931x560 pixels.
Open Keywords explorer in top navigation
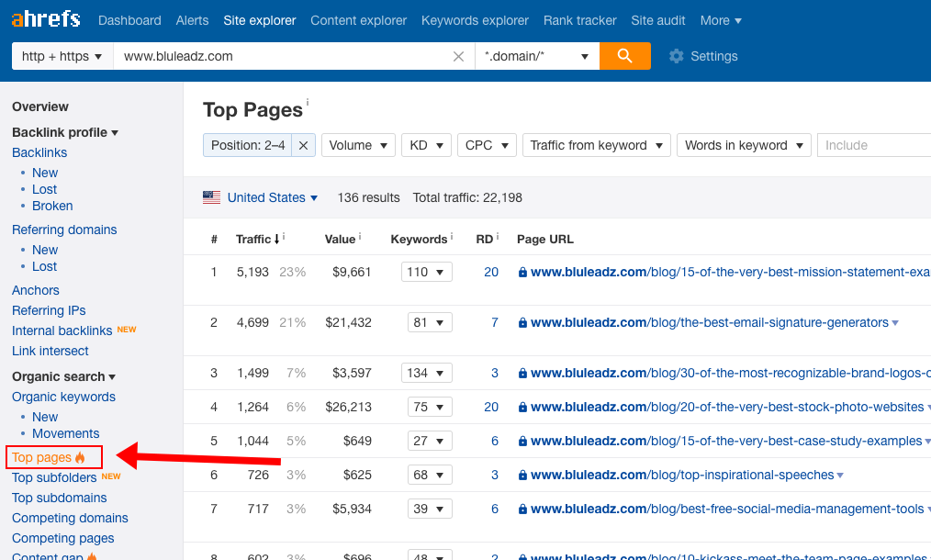coord(475,20)
